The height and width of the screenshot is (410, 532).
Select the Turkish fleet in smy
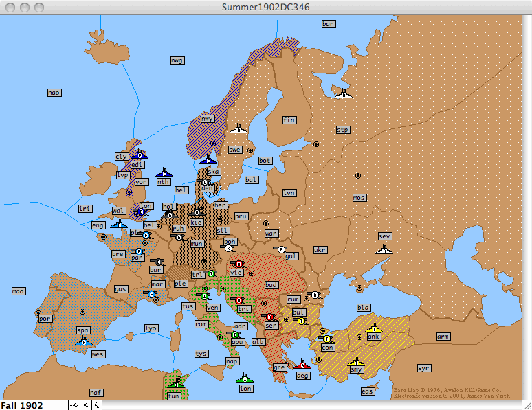(356, 361)
